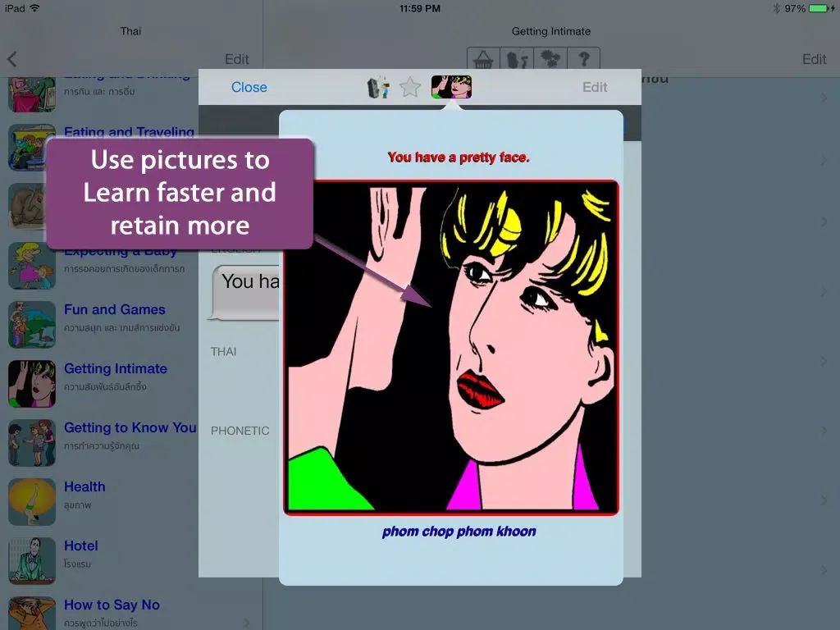Tap the flower toolbar icon

click(550, 58)
